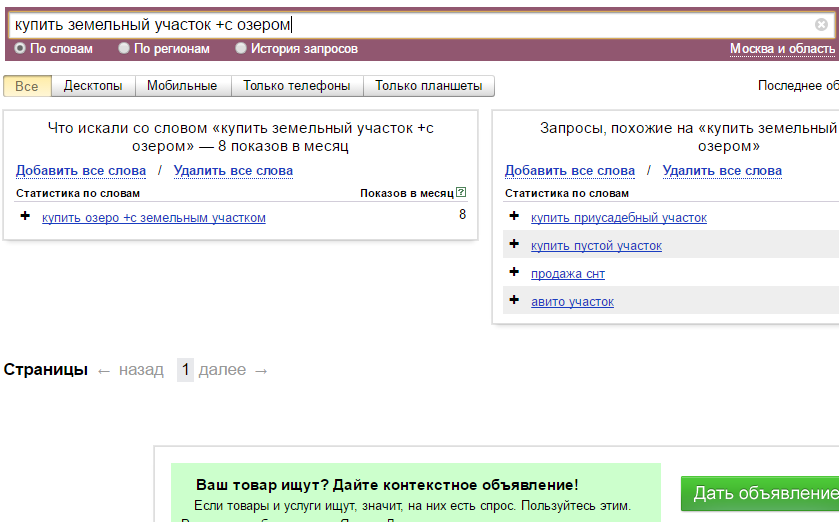Select the 'По словам' radio button
The height and width of the screenshot is (522, 839).
click(20, 48)
